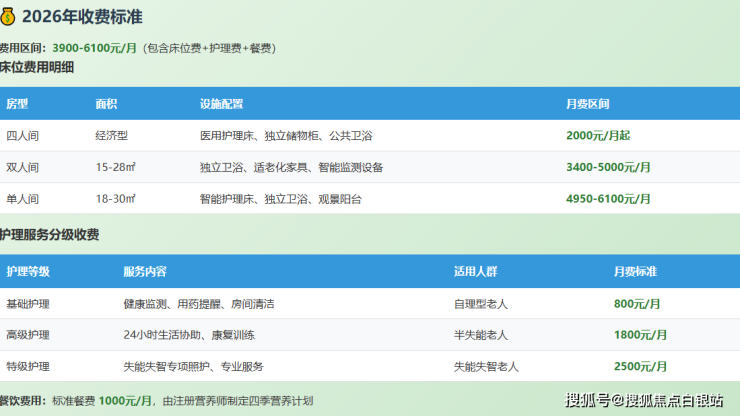Click the 800元/月 nursing price
The width and height of the screenshot is (740, 416).
point(637,303)
